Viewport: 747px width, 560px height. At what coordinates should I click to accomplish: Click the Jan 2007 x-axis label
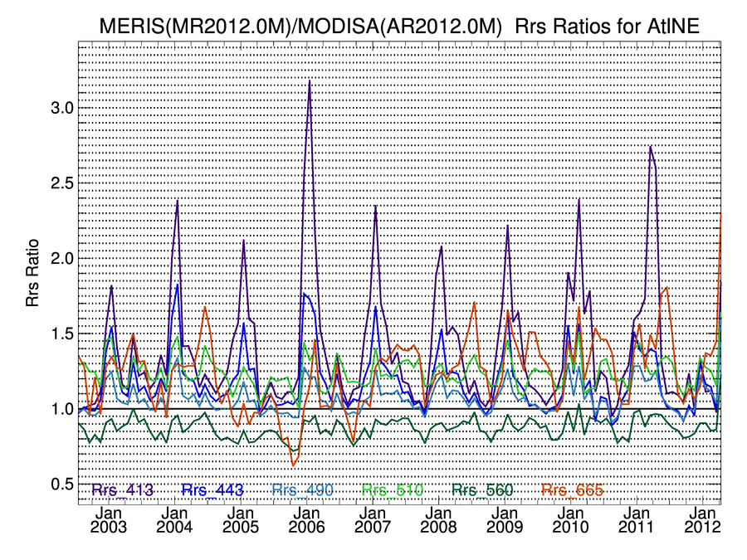pos(373,520)
